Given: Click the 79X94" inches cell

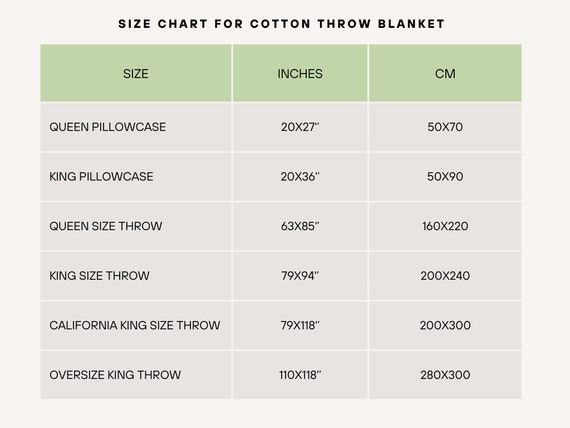Looking at the screenshot, I should [300, 276].
